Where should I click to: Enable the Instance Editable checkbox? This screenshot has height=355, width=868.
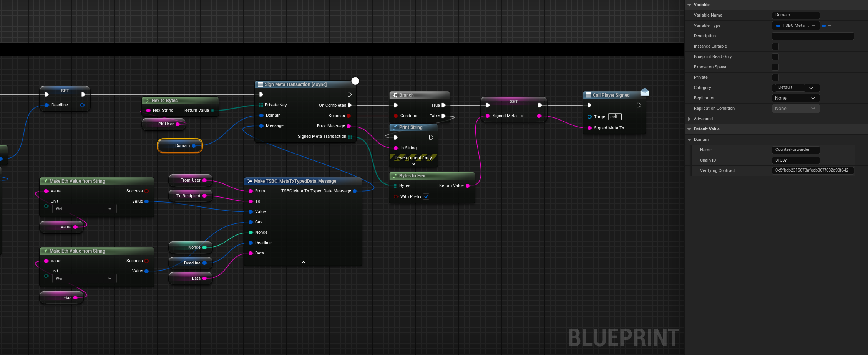click(775, 46)
